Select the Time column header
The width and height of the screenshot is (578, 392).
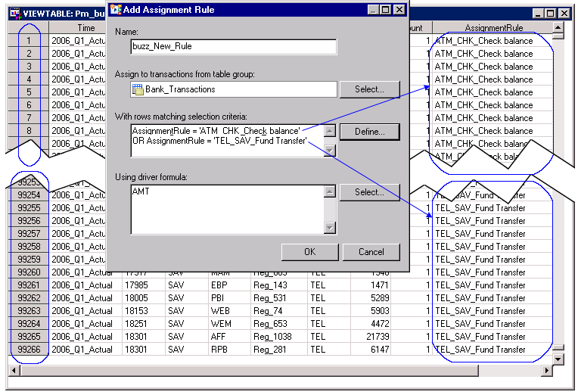click(85, 28)
